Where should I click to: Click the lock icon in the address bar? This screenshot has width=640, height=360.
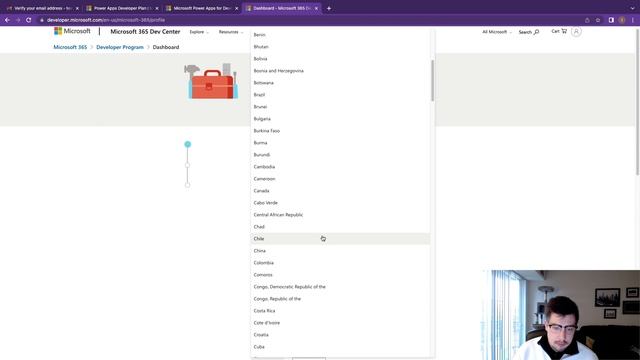coord(41,20)
